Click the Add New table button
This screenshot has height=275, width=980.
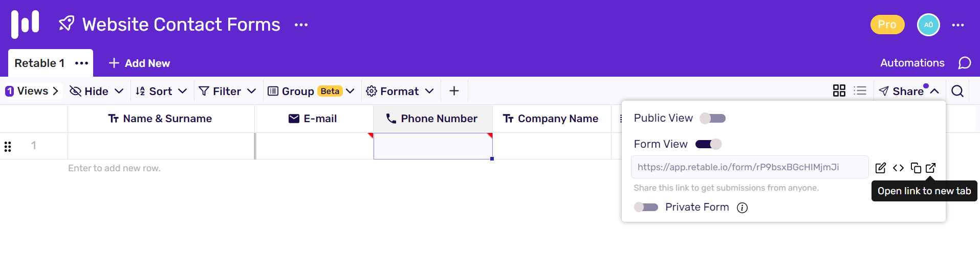139,63
